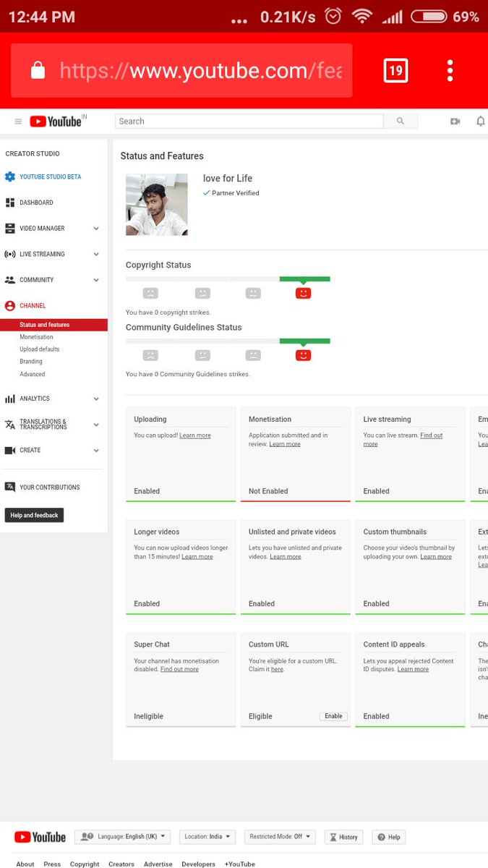Expand the Video Manager section chevron

click(96, 229)
